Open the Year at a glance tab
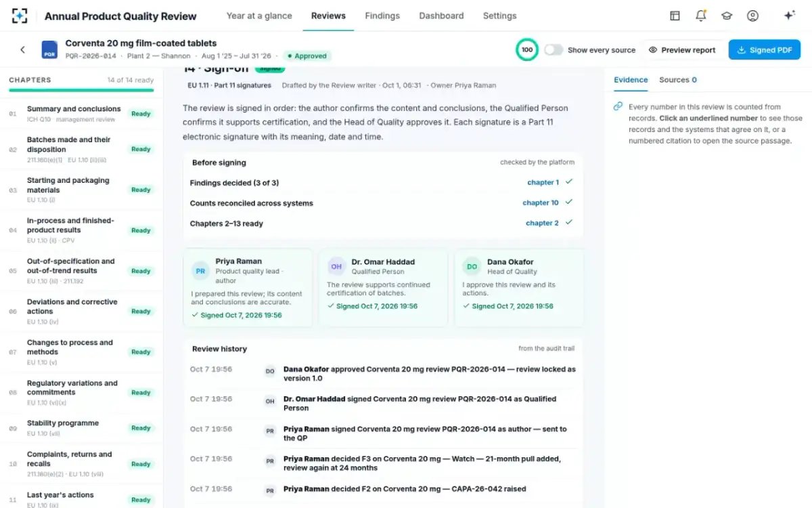Viewport: 812px width, 508px height. 259,16
